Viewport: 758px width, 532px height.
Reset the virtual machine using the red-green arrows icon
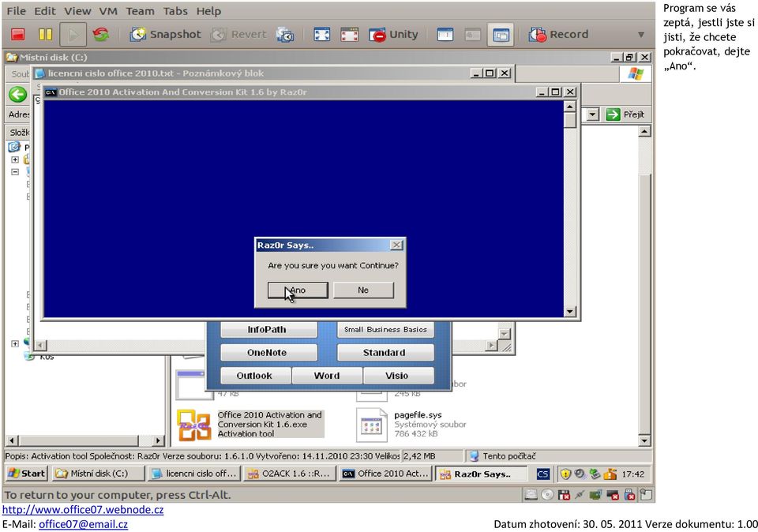pos(100,34)
